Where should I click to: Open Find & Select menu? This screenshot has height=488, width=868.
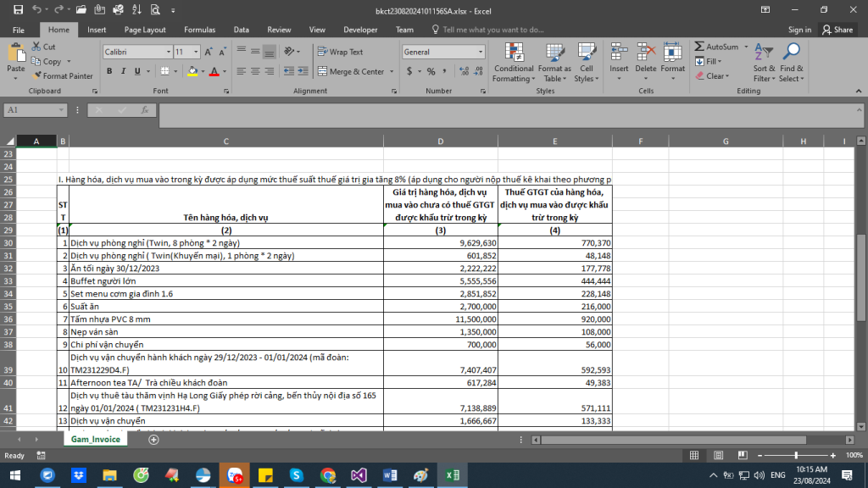[791, 63]
